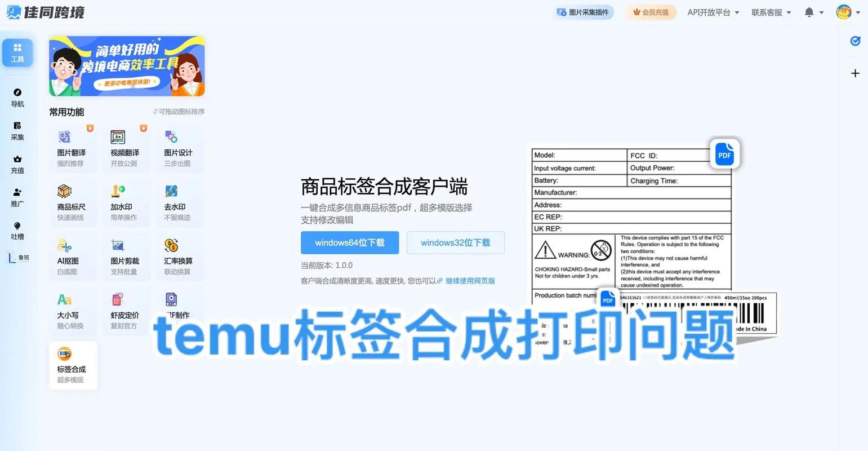Open the 采集 sidebar item
This screenshot has width=868, height=451.
point(17,131)
